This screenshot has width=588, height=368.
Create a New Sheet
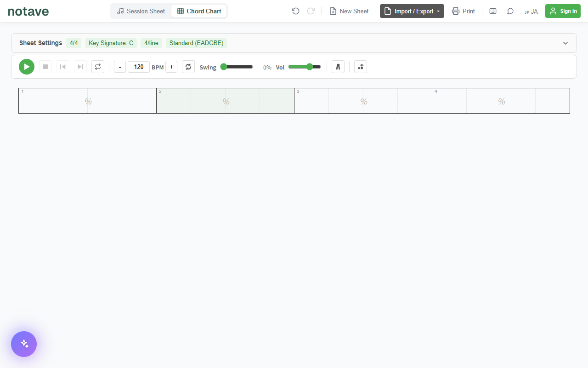click(x=349, y=11)
